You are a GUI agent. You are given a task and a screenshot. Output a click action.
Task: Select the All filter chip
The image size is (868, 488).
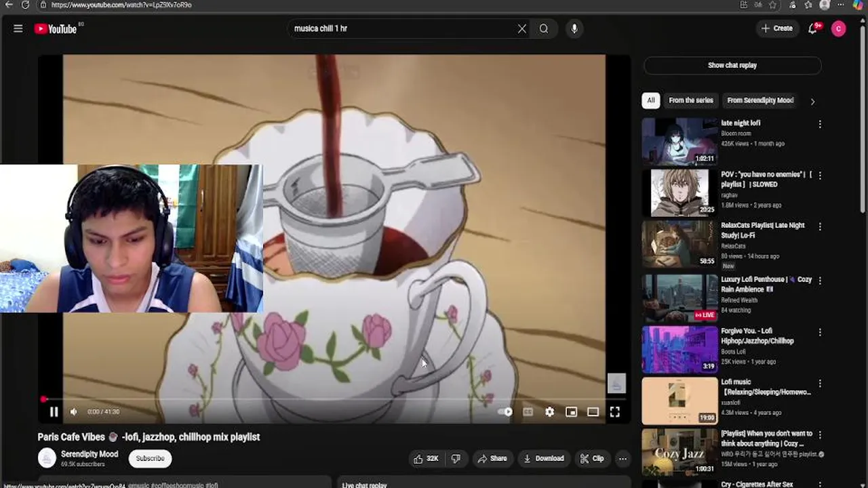point(651,100)
